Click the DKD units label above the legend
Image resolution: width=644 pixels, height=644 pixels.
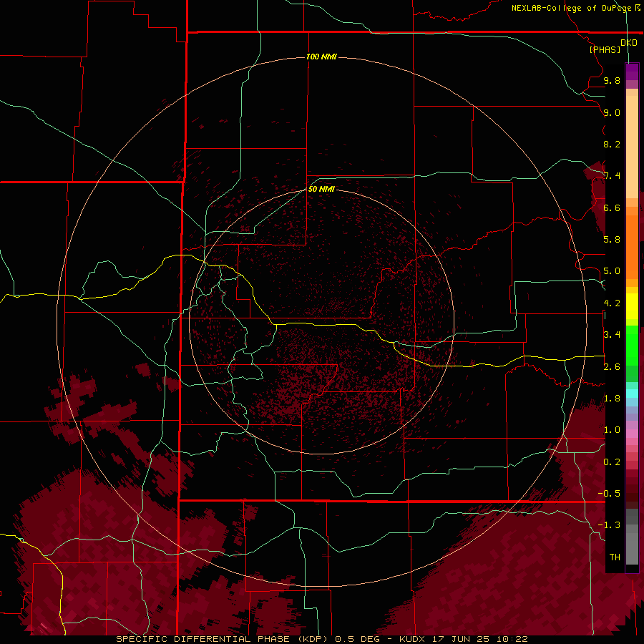(629, 43)
